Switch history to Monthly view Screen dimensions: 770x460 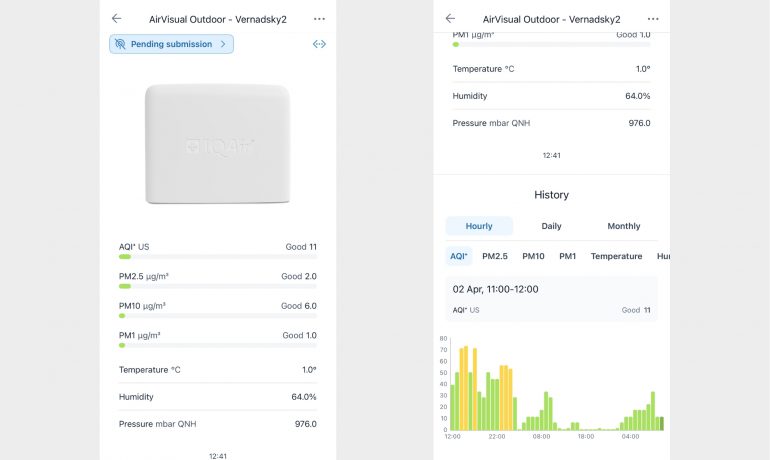coord(623,226)
